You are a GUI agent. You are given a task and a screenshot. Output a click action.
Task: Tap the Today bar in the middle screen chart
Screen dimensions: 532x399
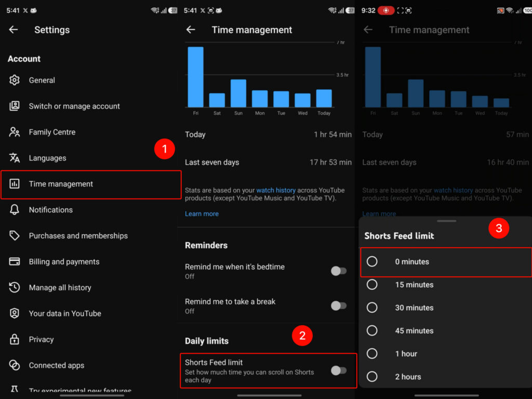(324, 98)
